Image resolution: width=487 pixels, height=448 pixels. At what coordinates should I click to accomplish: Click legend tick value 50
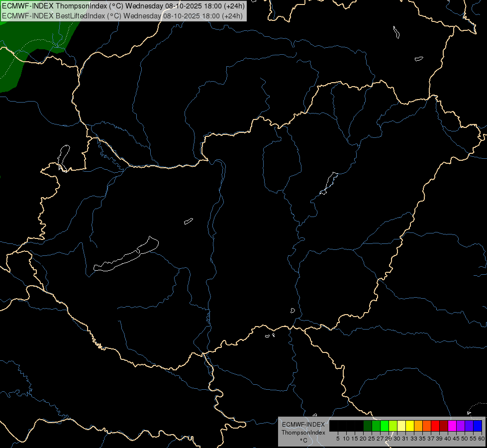(x=465, y=439)
